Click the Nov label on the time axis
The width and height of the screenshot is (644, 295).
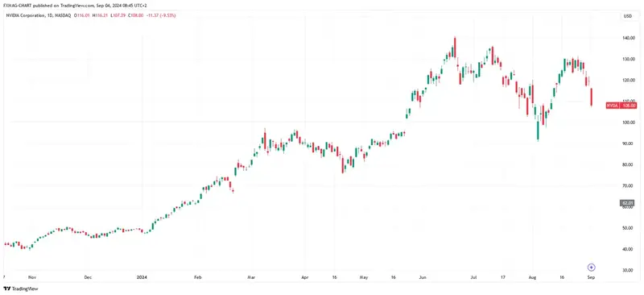tap(32, 277)
